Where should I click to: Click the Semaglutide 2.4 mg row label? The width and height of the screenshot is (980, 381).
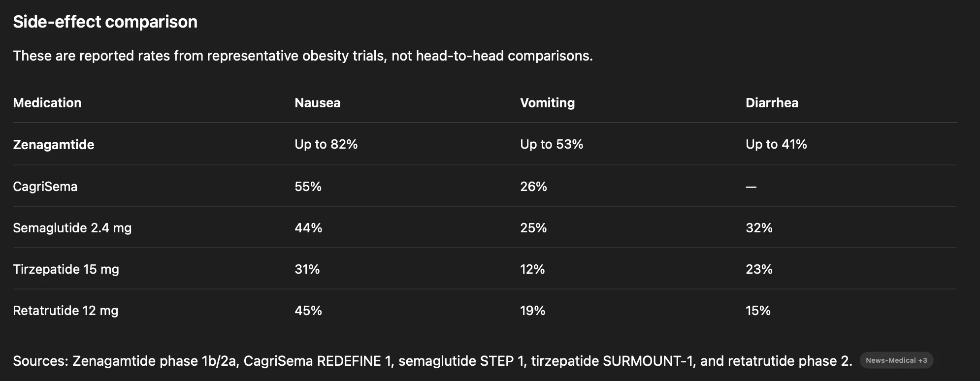72,228
